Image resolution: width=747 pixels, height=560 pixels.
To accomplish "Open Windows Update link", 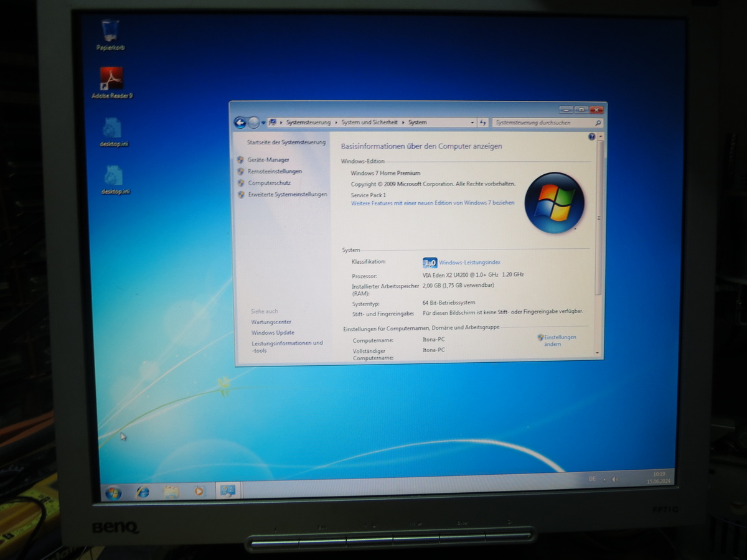I will 273,333.
